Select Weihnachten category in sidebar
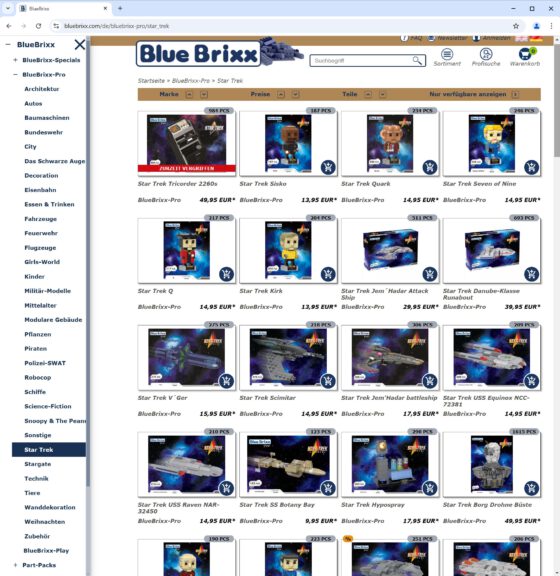 (44, 522)
